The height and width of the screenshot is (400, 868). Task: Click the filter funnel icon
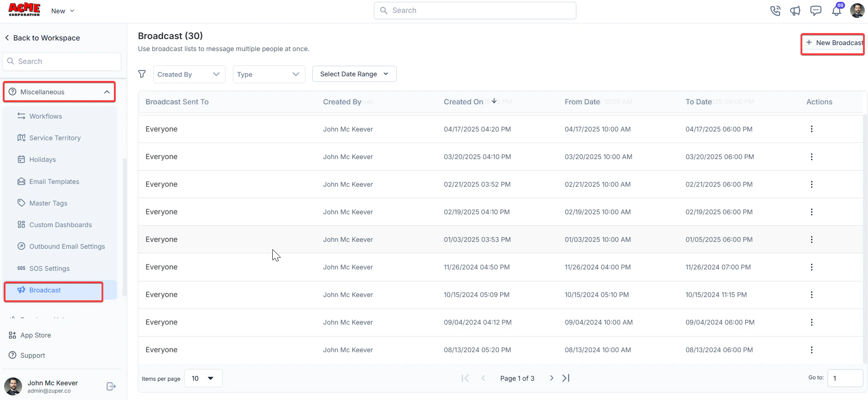tap(142, 74)
